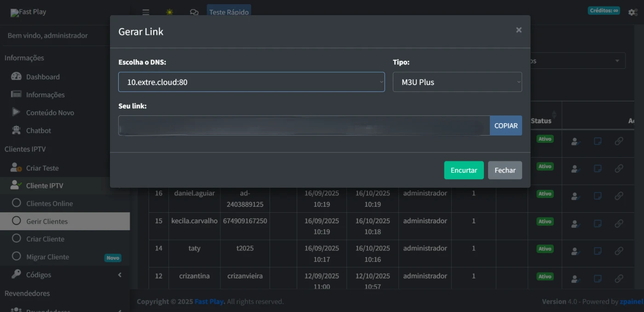Click the note icon in kecila.carvalho's row
This screenshot has width=644, height=312.
598,224
